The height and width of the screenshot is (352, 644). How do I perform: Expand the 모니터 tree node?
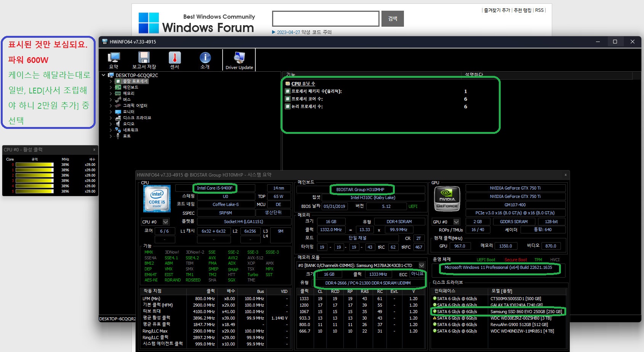[x=111, y=112]
